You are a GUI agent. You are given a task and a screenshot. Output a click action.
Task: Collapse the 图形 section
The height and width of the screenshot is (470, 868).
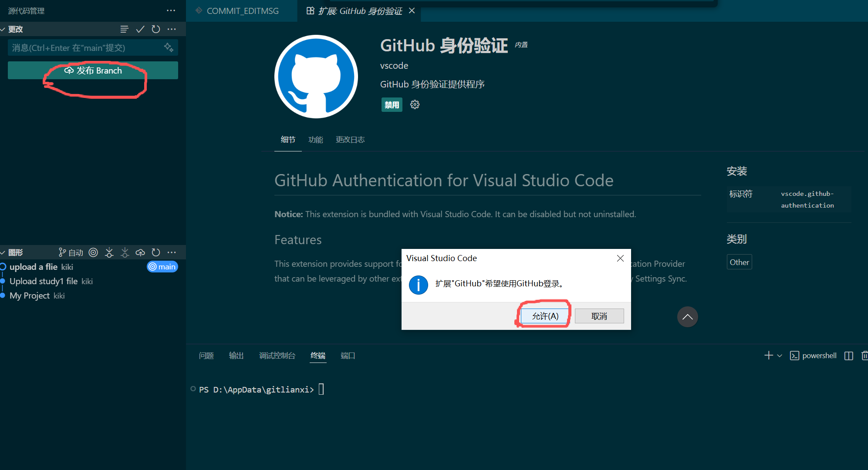pyautogui.click(x=3, y=252)
